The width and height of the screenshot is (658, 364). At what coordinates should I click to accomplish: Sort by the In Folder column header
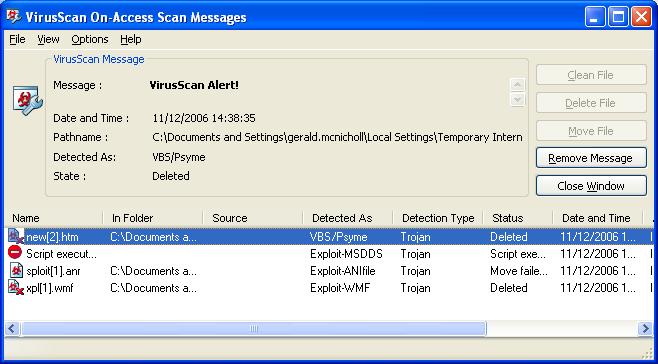pyautogui.click(x=153, y=218)
